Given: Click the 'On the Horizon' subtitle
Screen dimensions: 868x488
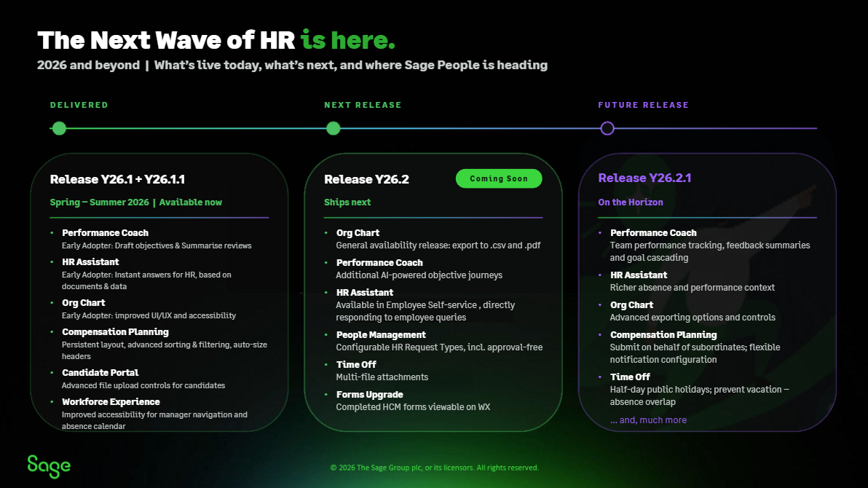Looking at the screenshot, I should coord(631,202).
